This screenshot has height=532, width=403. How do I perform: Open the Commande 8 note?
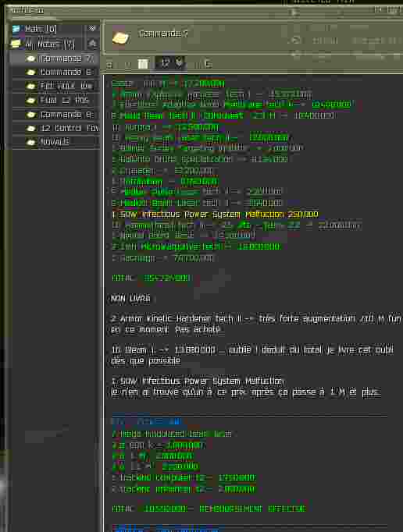66,115
